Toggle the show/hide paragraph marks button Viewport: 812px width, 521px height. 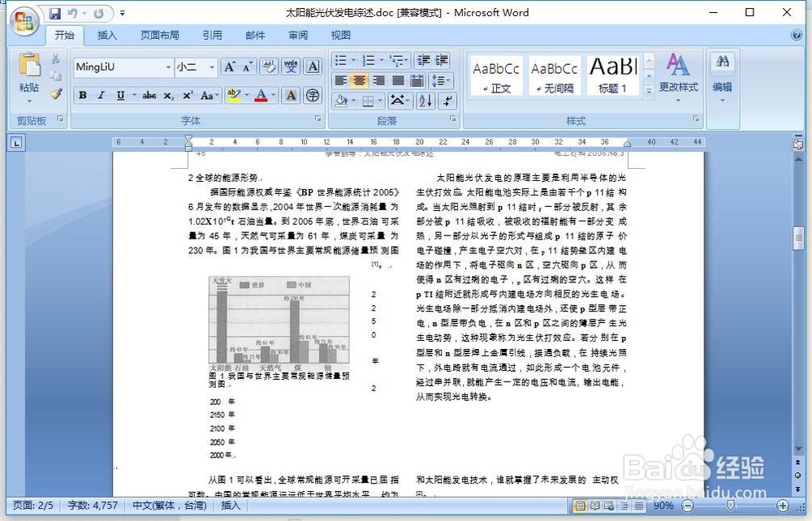(x=448, y=101)
